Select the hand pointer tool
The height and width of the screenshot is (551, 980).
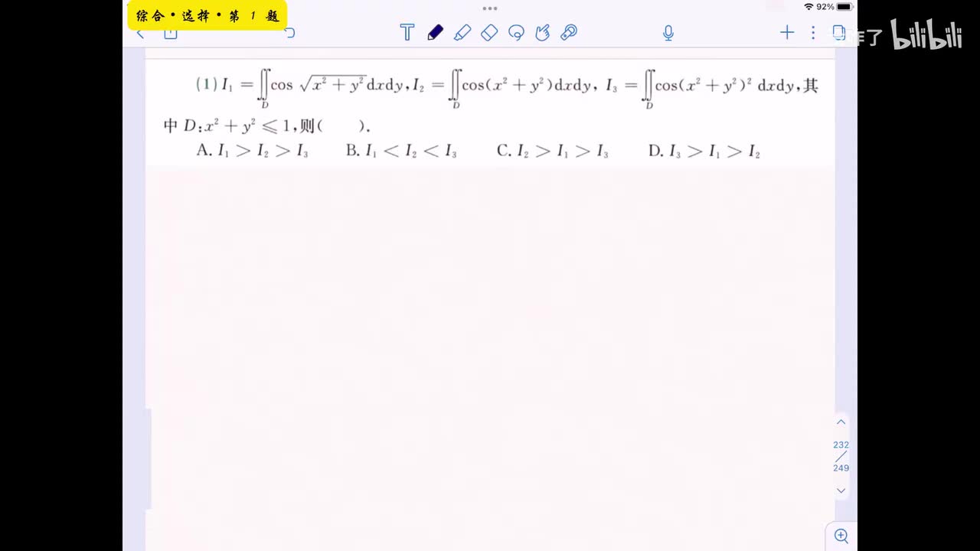[x=542, y=32]
